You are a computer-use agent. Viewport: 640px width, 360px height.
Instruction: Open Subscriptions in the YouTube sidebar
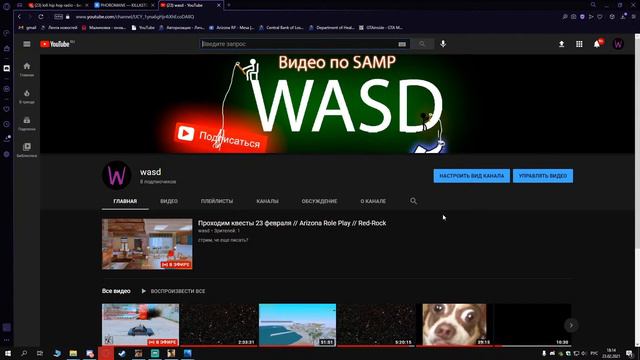(x=27, y=123)
